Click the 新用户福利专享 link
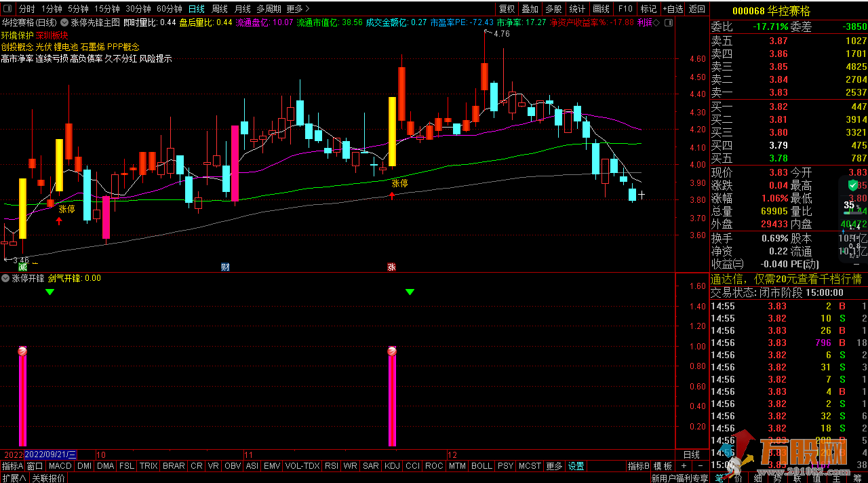Screen dimensions: 868x483 pos(679,478)
